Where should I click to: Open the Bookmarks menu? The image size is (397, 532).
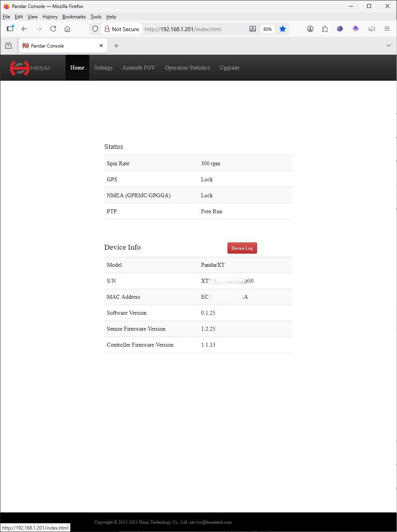tap(74, 17)
